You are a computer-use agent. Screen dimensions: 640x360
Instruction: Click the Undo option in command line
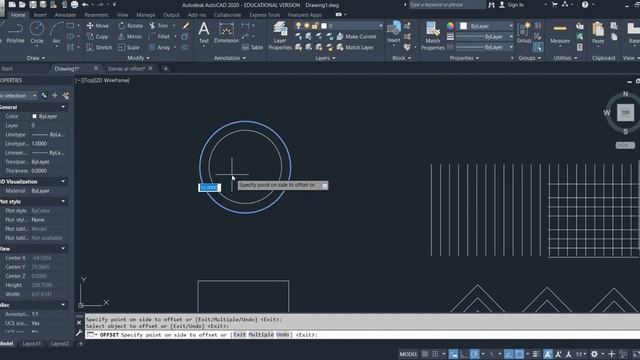pos(282,335)
